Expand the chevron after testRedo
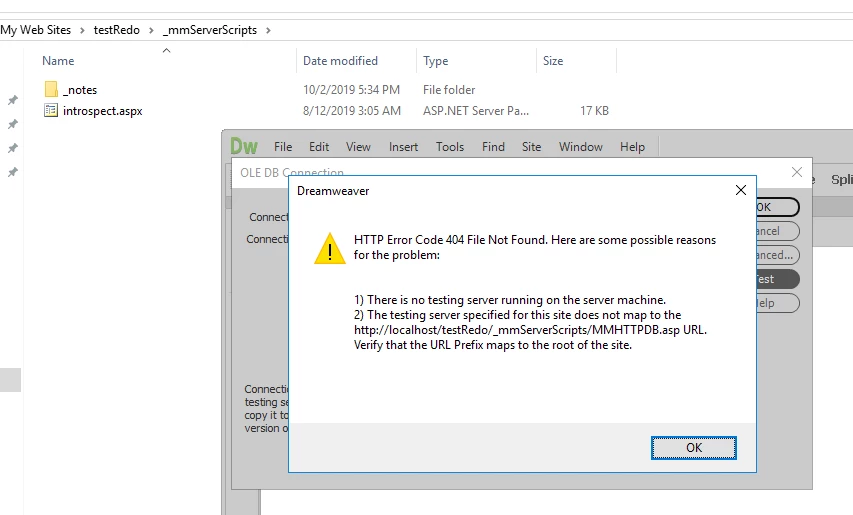The width and height of the screenshot is (853, 515). point(151,30)
